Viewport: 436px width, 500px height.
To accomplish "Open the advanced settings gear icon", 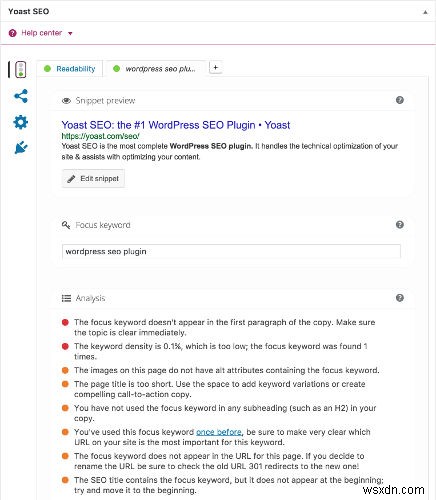I will [21, 122].
